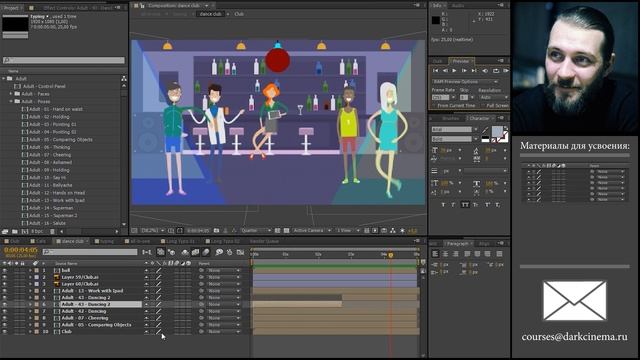Hide Adult - 13 - Work with Ipad layer
Viewport: 640px width, 360px height.
(x=4, y=291)
